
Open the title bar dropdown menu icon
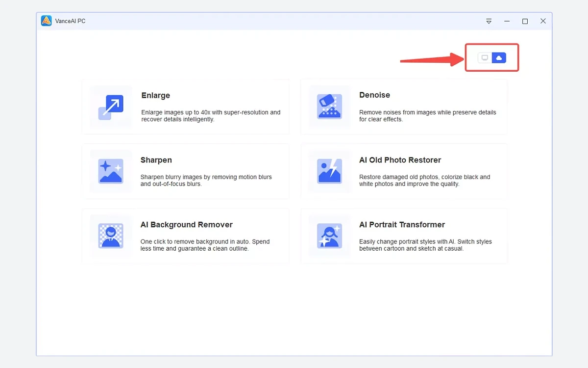489,21
